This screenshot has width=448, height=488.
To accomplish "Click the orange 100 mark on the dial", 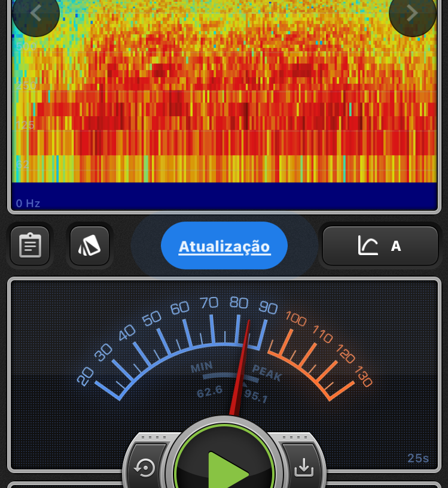I will [x=295, y=317].
